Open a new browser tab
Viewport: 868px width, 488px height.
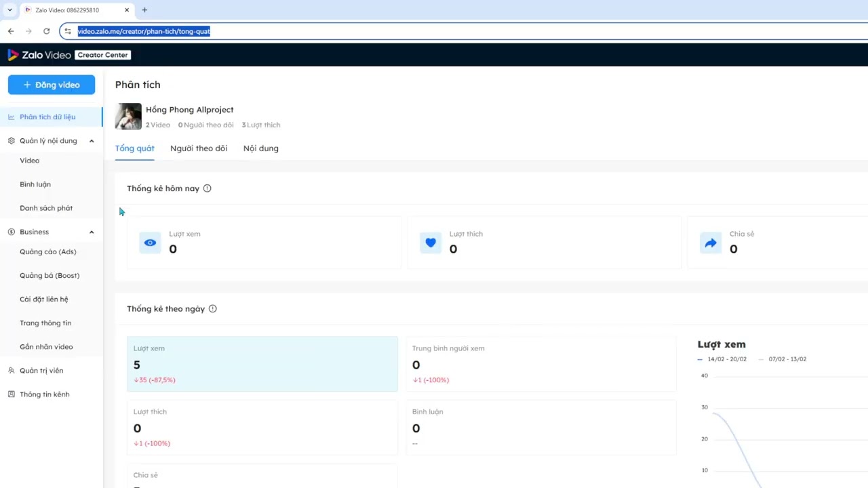click(144, 10)
